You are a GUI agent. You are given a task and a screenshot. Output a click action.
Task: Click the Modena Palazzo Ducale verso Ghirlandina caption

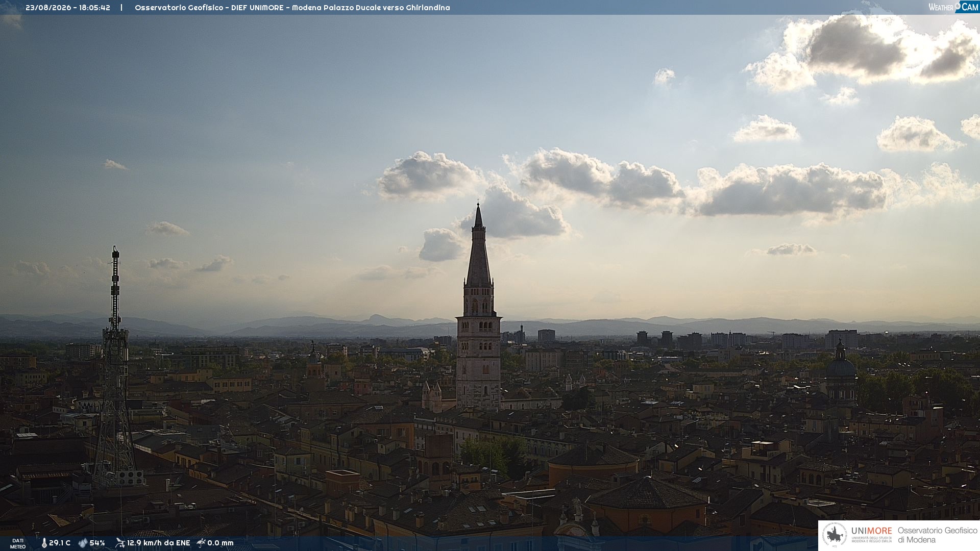pyautogui.click(x=371, y=8)
